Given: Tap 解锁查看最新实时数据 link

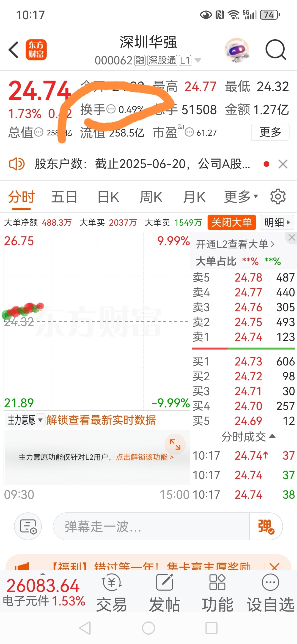Looking at the screenshot, I should point(101,420).
